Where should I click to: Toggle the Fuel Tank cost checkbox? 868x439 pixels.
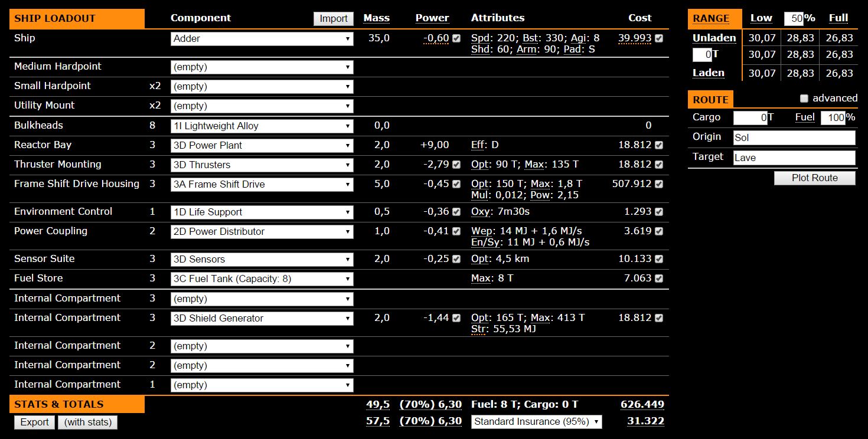tap(659, 279)
